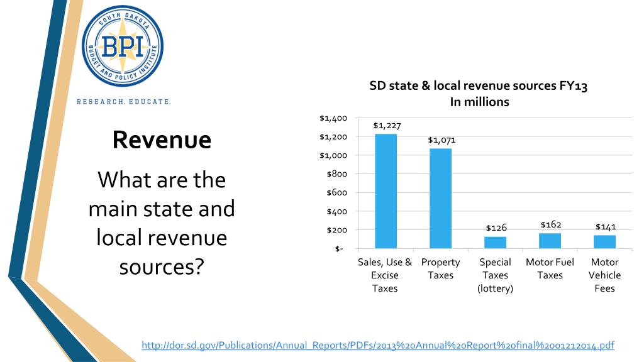Select the $1,227 data label
This screenshot has width=644, height=362.
387,126
